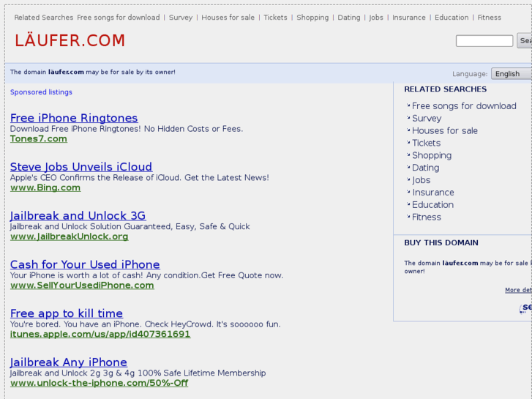Click the domain may be for sale banner text
Screen dimensions: 532x399
click(x=93, y=72)
